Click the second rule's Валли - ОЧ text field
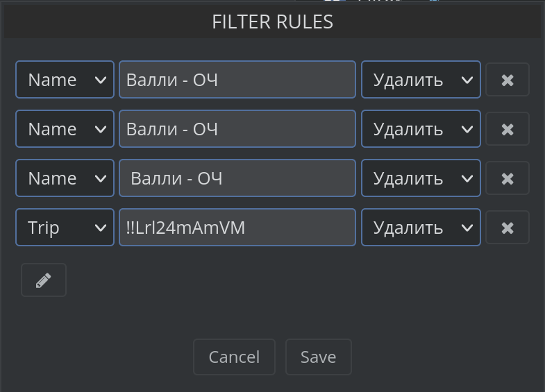The image size is (545, 392). [x=237, y=129]
